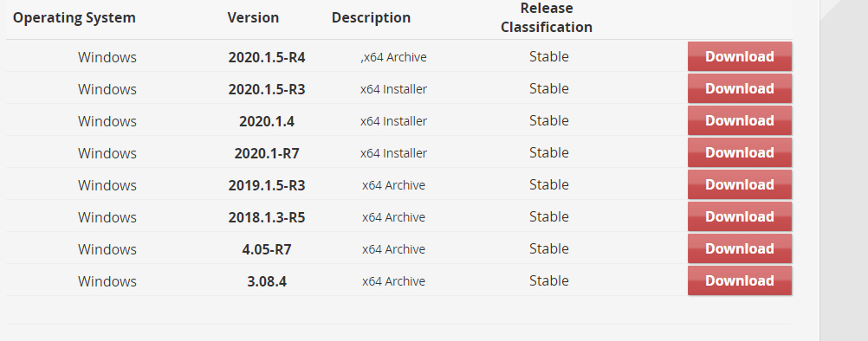Click the Version column header

[253, 17]
